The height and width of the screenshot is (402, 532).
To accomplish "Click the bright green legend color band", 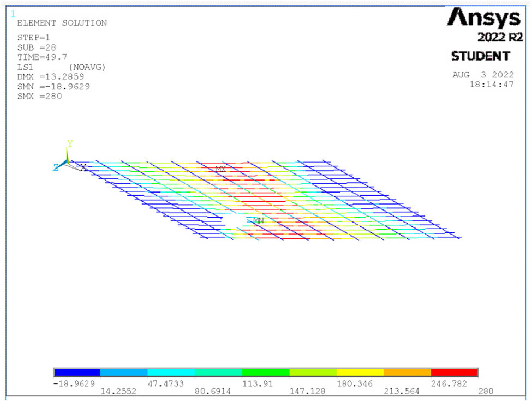I will [266, 373].
